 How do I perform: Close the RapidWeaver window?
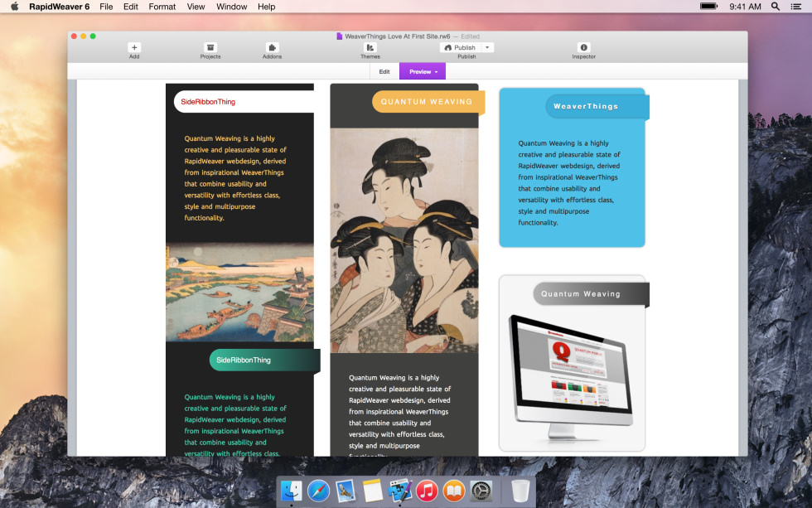(74, 36)
